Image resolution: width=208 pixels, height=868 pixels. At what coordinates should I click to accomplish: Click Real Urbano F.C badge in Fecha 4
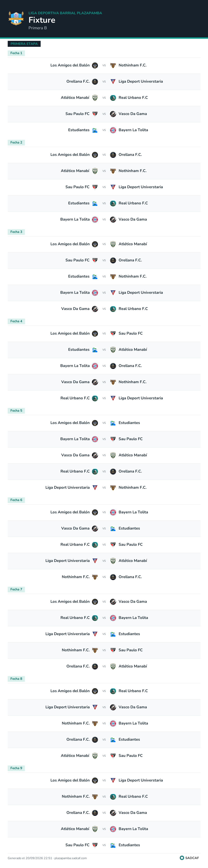click(x=95, y=398)
